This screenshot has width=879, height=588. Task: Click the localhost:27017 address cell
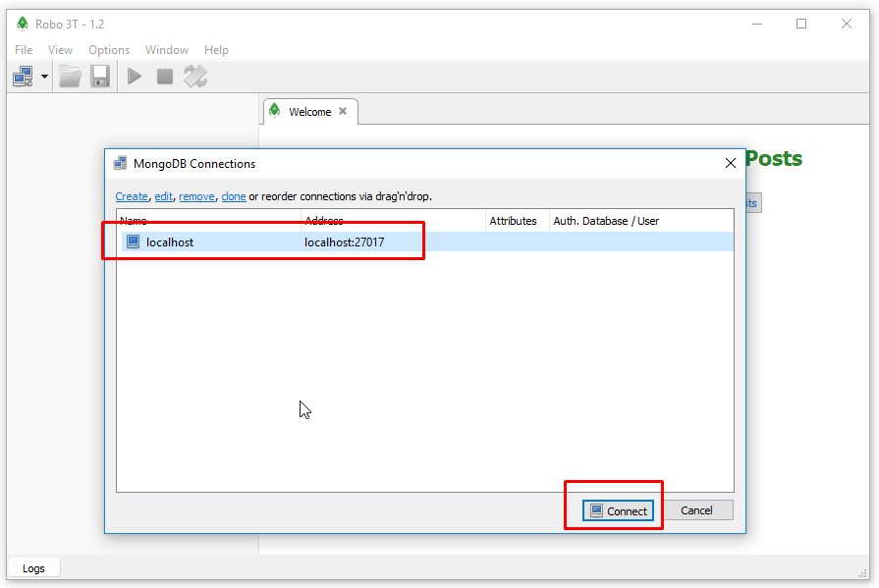[x=344, y=242]
